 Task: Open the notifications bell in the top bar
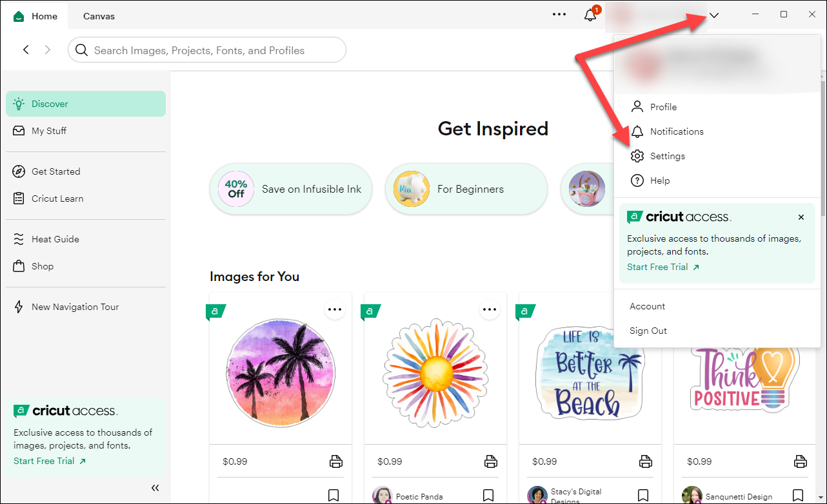(590, 15)
